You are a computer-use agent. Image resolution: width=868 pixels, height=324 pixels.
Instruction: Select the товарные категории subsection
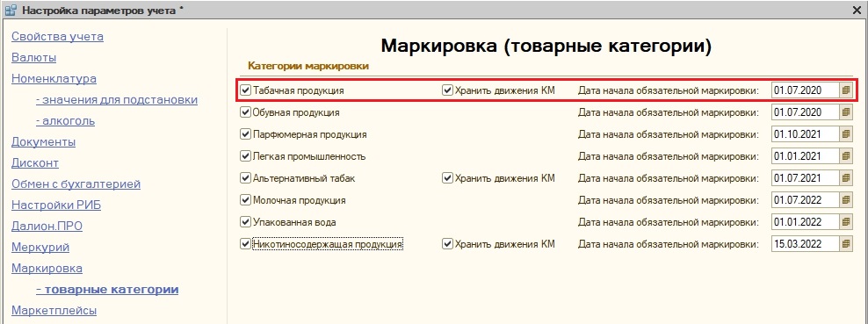(107, 289)
